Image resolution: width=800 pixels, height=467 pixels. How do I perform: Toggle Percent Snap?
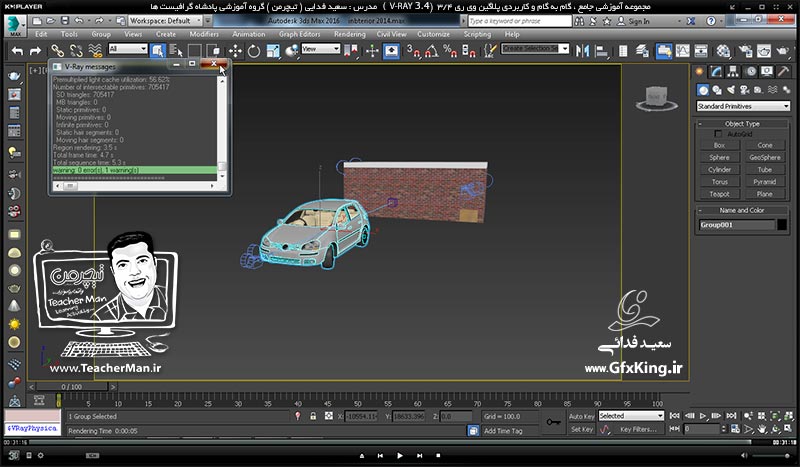coord(450,51)
